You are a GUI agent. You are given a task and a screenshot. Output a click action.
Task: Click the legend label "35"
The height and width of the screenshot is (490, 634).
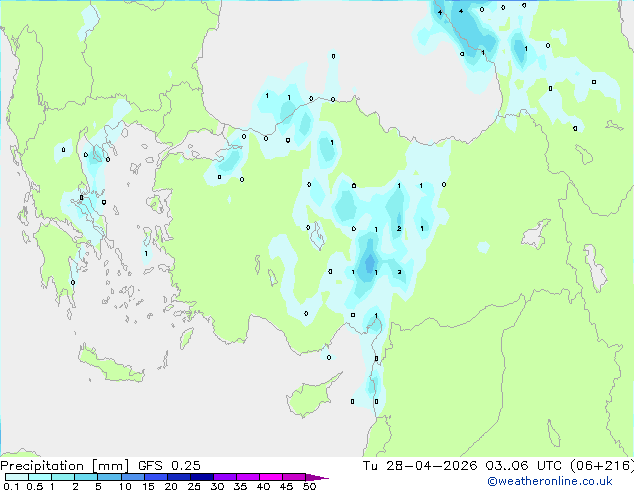click(x=240, y=486)
